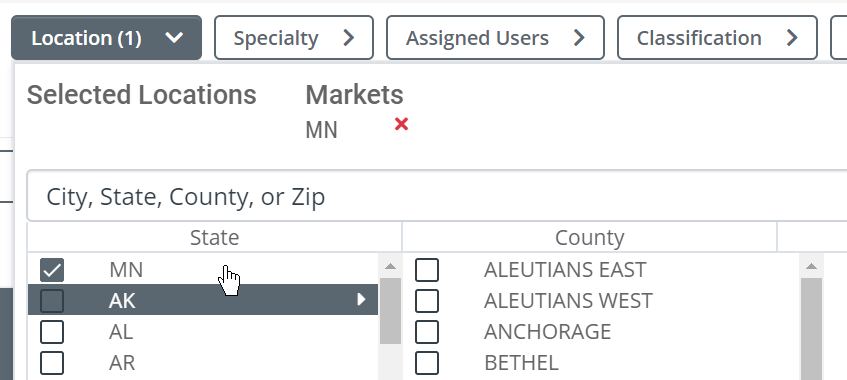Check the AL state checkbox
The width and height of the screenshot is (847, 380).
coord(52,331)
